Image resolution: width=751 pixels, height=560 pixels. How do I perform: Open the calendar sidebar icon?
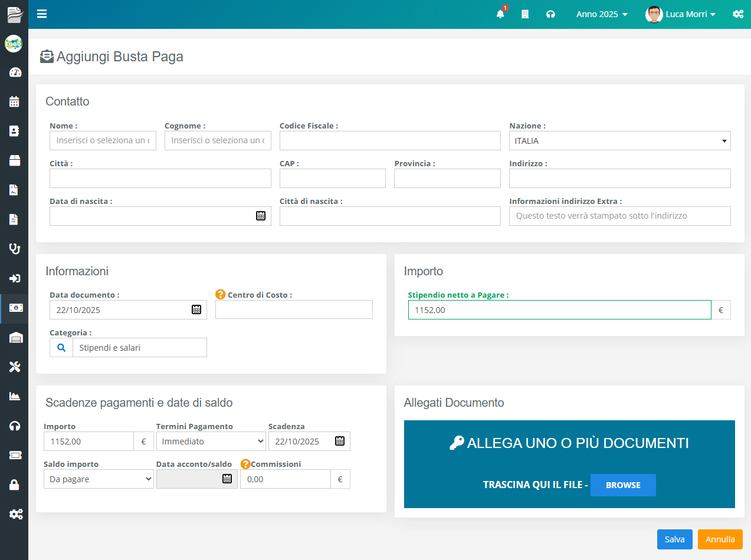coord(15,102)
